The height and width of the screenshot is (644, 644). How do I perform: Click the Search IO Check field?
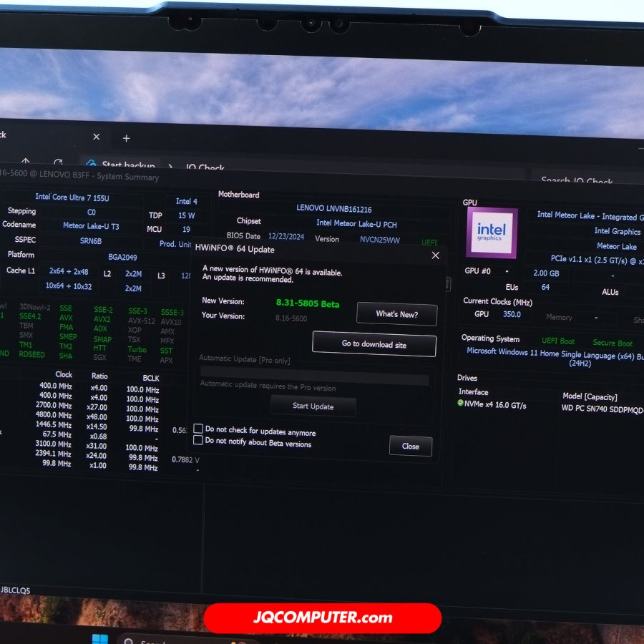pos(587,179)
